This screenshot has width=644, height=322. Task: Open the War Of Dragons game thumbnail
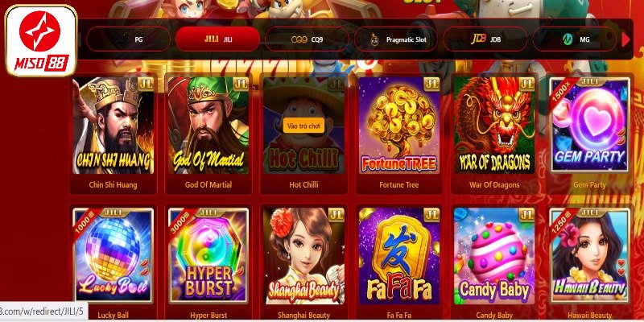point(494,126)
